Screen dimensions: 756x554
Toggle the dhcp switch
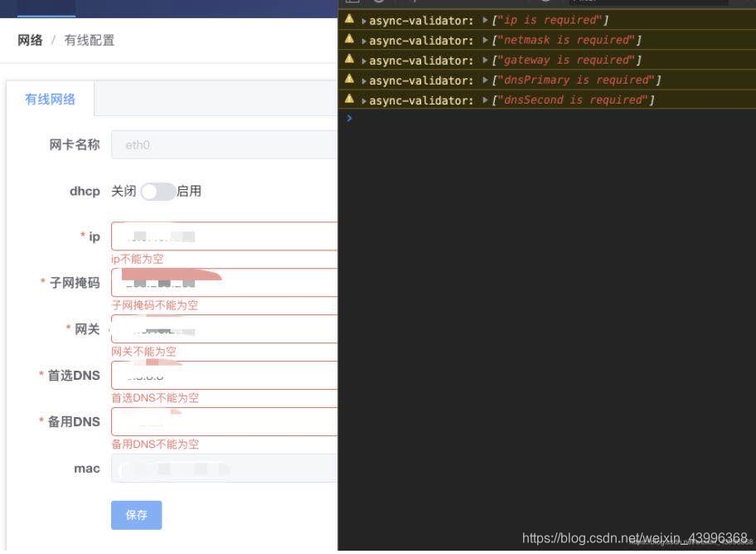coord(157,192)
